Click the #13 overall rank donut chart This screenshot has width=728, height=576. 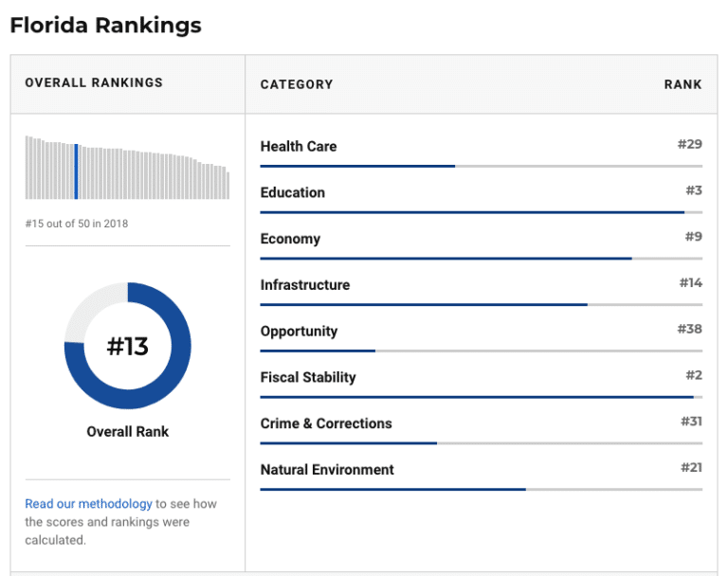coord(128,346)
